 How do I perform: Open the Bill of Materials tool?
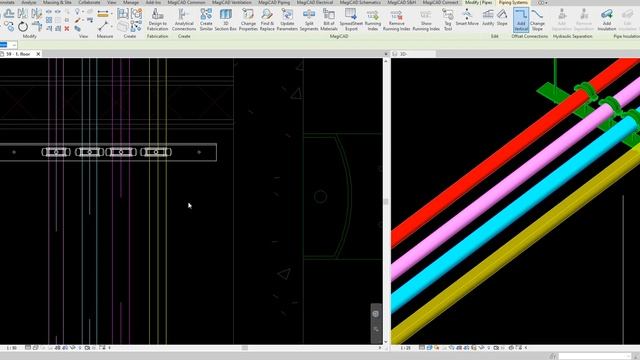(x=329, y=20)
